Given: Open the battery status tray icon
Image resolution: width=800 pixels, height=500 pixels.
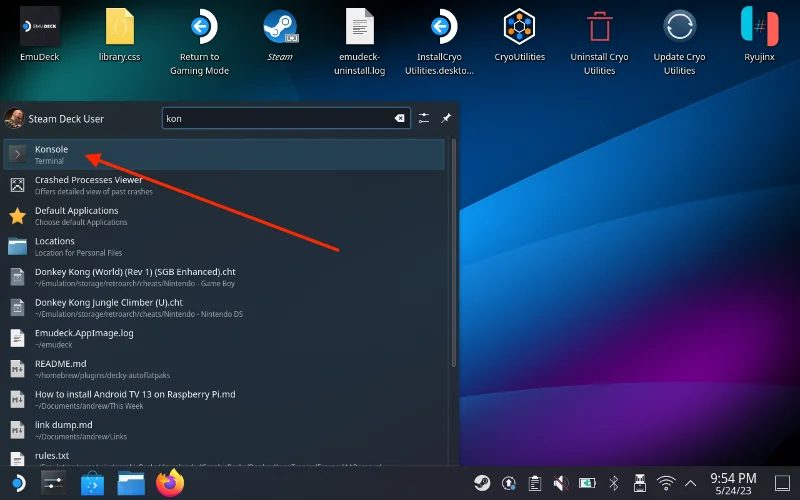Looking at the screenshot, I should pos(587,483).
